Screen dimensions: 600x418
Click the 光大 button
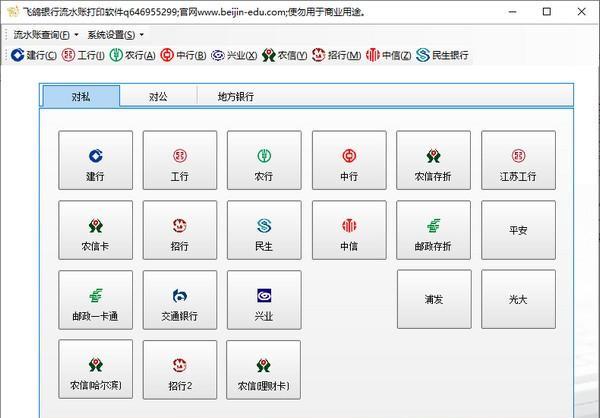(518, 299)
